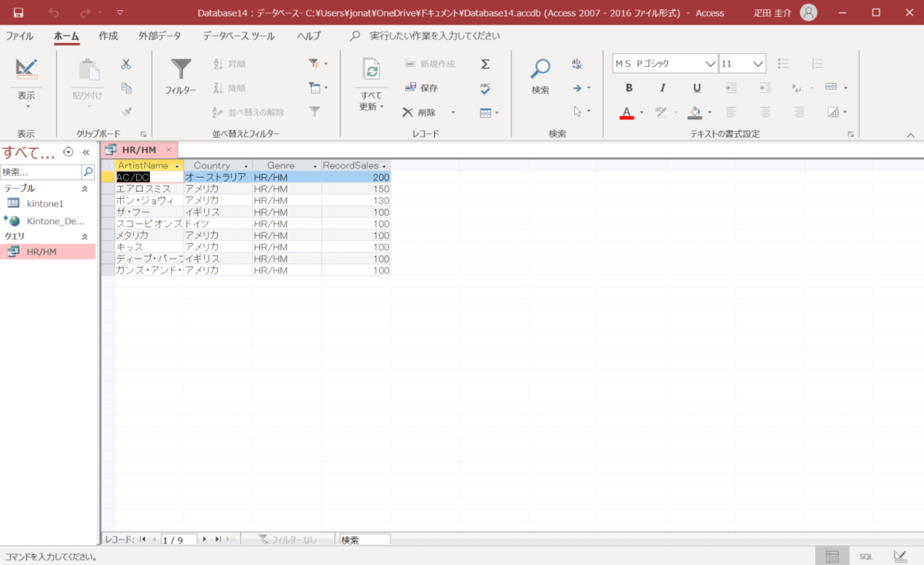This screenshot has width=924, height=565.
Task: Click the Go To arrow icon
Action: tap(577, 88)
